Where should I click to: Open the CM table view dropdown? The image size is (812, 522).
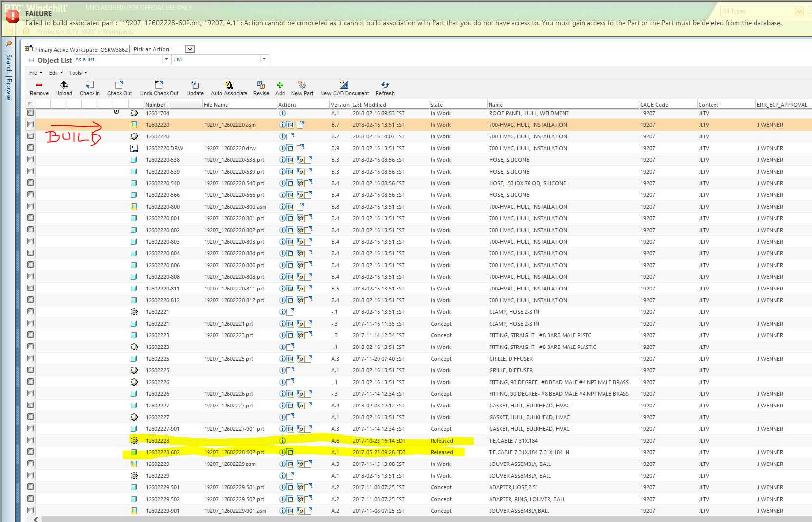[x=264, y=60]
